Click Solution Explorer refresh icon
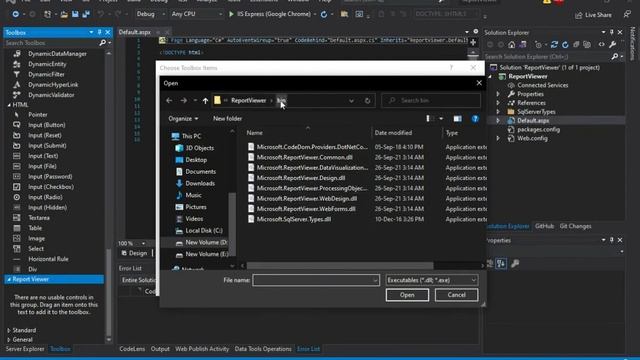The height and width of the screenshot is (360, 640). pos(565,44)
